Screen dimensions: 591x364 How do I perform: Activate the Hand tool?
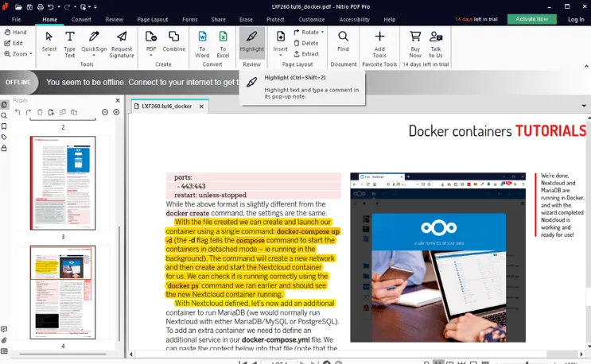point(15,32)
